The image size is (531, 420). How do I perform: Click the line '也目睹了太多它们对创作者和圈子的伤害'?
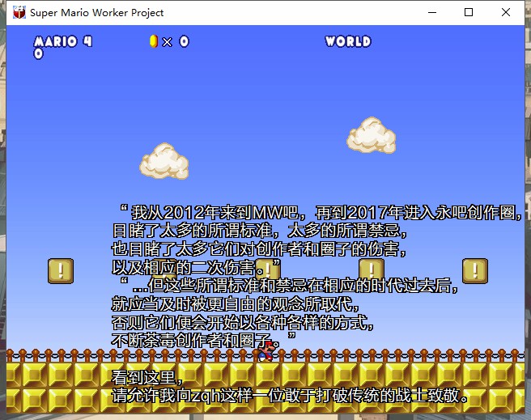point(259,249)
